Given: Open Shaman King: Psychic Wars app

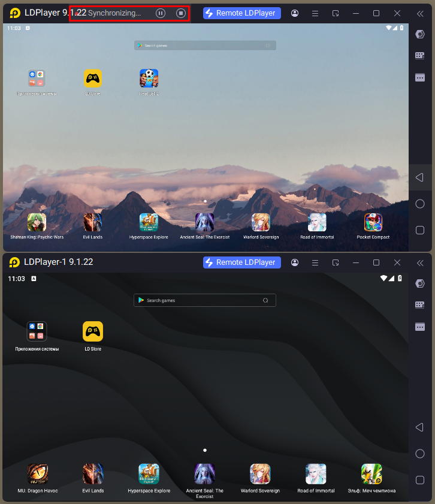Looking at the screenshot, I should pyautogui.click(x=37, y=222).
